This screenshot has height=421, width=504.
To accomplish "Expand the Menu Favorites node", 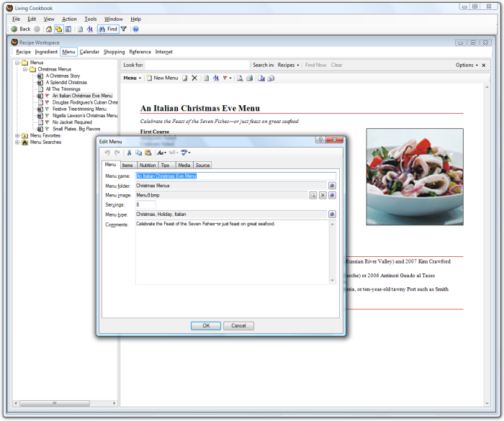I will click(17, 135).
